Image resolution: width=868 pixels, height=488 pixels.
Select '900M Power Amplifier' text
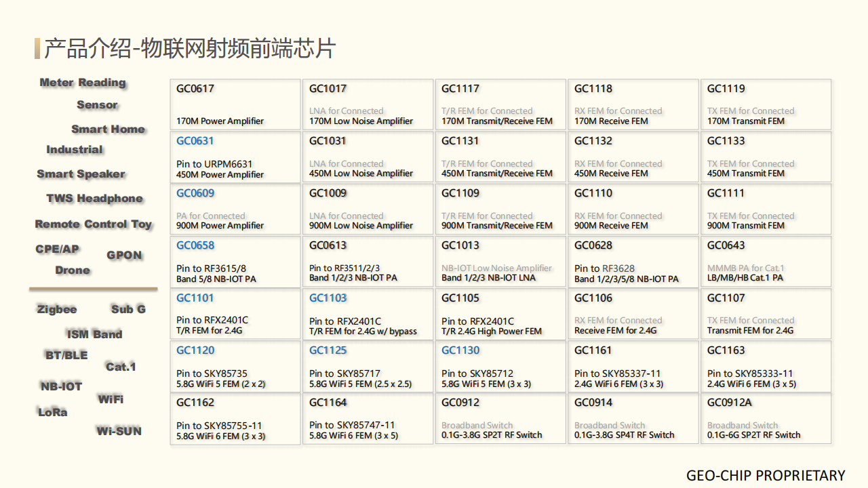tap(220, 226)
